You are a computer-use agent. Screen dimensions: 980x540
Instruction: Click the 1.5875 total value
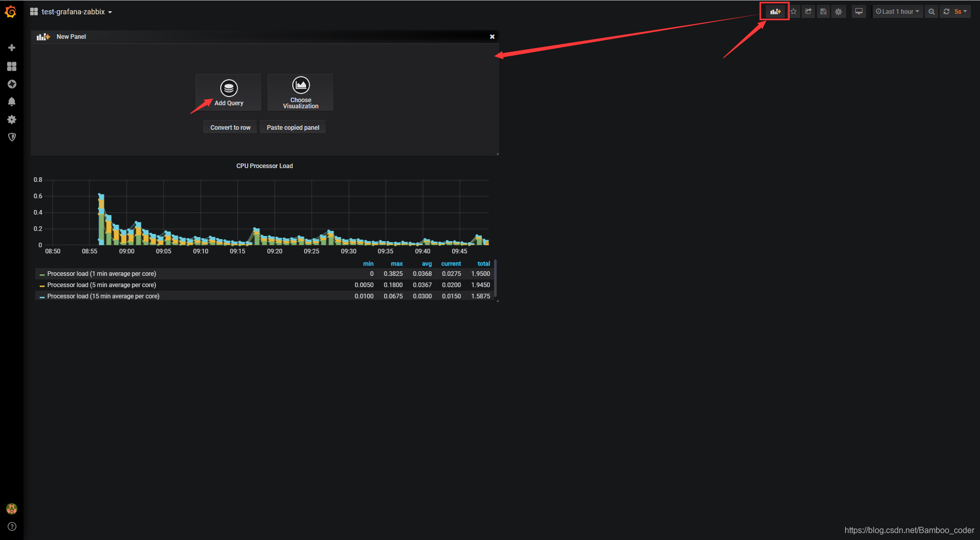point(480,296)
